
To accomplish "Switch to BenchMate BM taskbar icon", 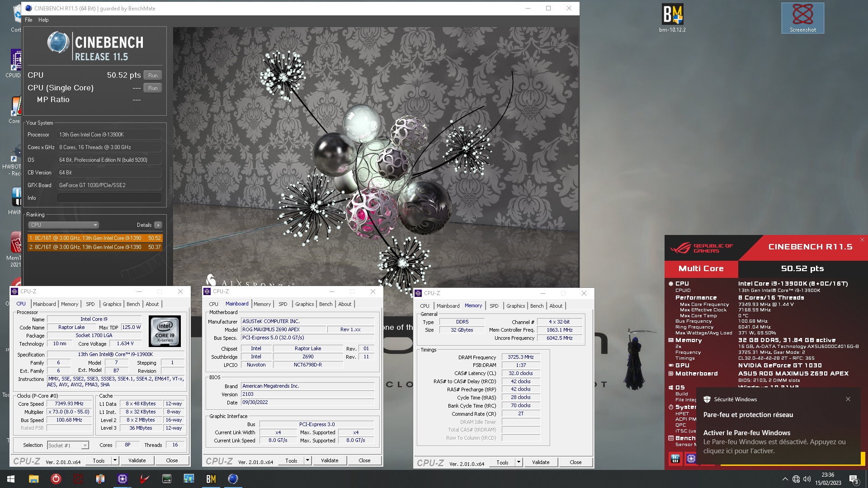I will coord(211,479).
